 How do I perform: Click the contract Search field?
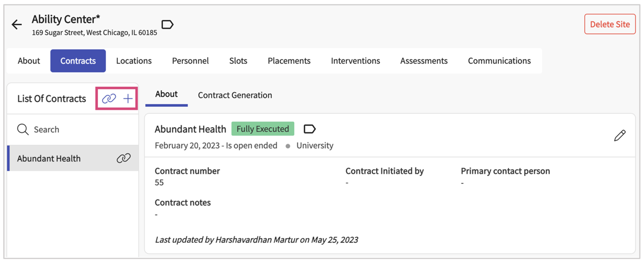click(76, 129)
